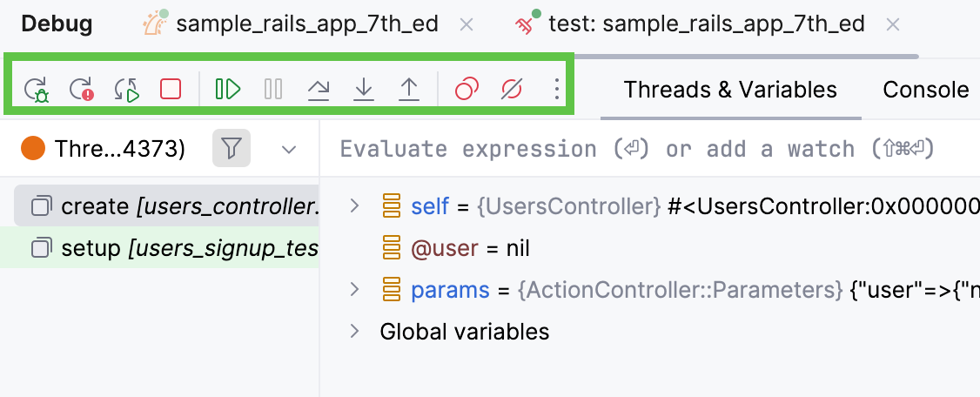Click the Step Over icon
Image resolution: width=980 pixels, height=397 pixels.
tap(319, 89)
